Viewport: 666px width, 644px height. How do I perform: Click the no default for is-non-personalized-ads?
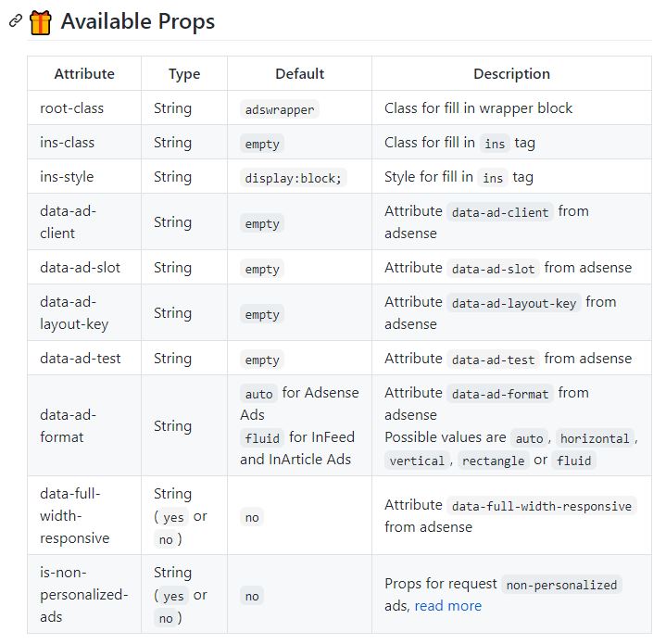(252, 596)
